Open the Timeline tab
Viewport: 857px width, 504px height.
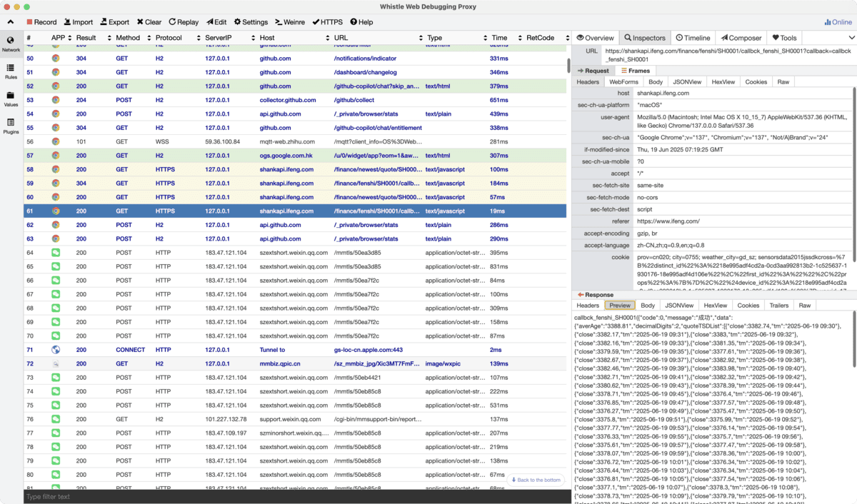pos(693,38)
